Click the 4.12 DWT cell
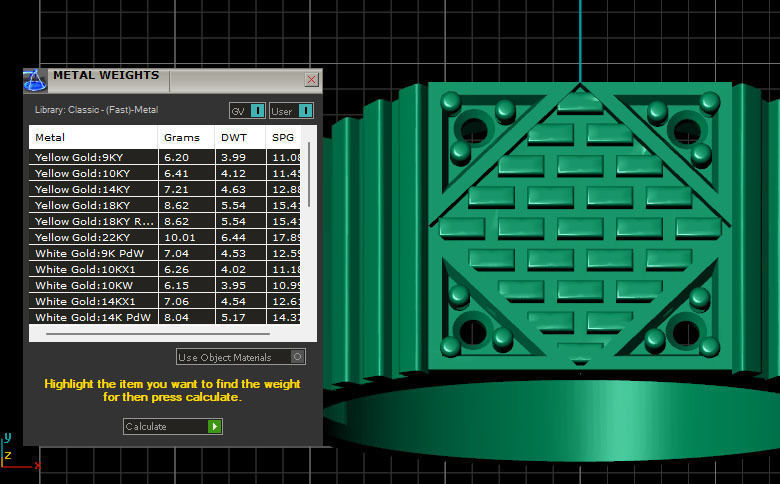Image resolution: width=780 pixels, height=484 pixels. (x=240, y=173)
